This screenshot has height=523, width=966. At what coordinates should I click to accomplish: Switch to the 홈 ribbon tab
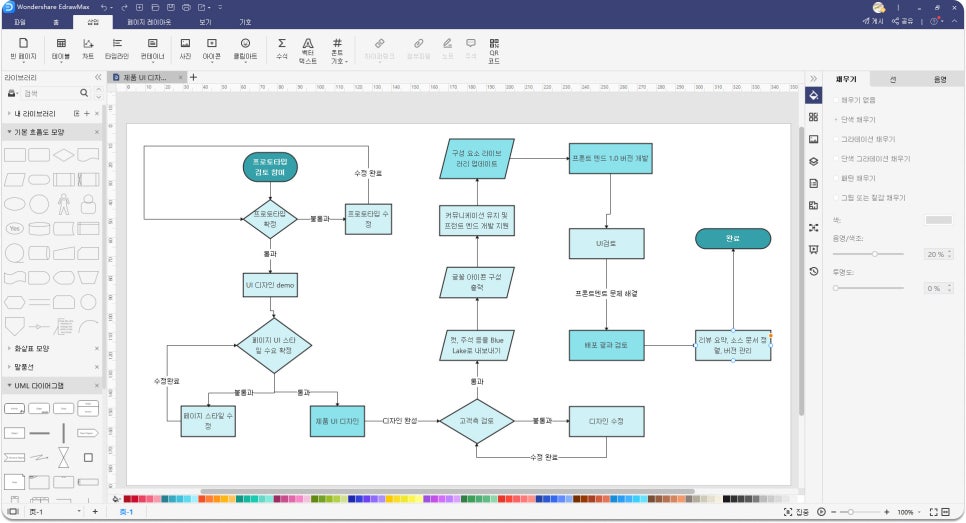tap(55, 22)
